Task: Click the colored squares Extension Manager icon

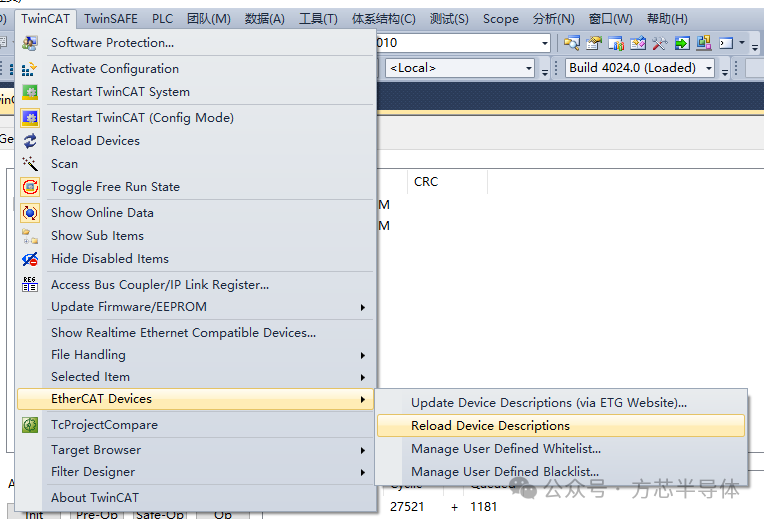Action: [x=704, y=43]
